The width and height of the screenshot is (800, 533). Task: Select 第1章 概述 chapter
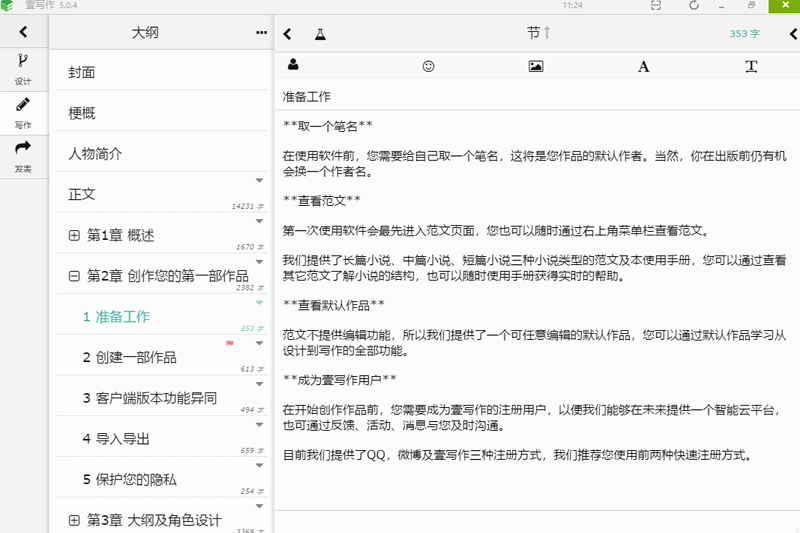tap(162, 235)
